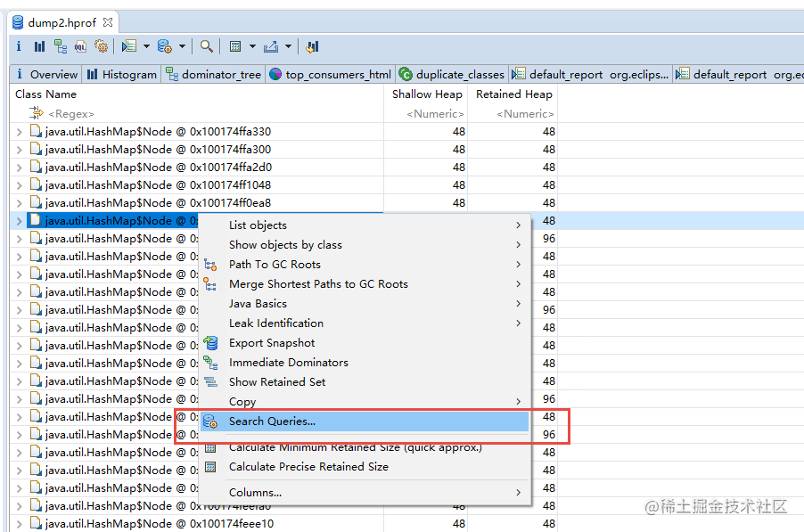This screenshot has width=804, height=532.
Task: Open the export dropdown arrow
Action: click(288, 46)
